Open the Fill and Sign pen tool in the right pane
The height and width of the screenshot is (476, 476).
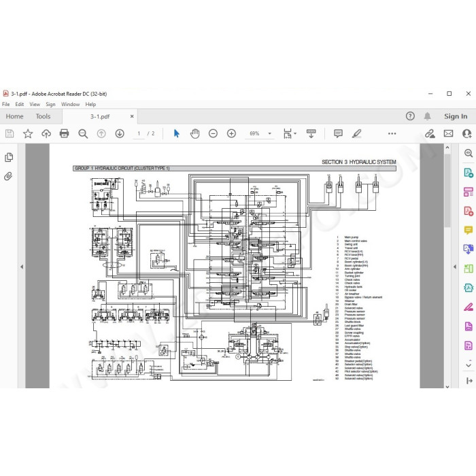point(469,307)
